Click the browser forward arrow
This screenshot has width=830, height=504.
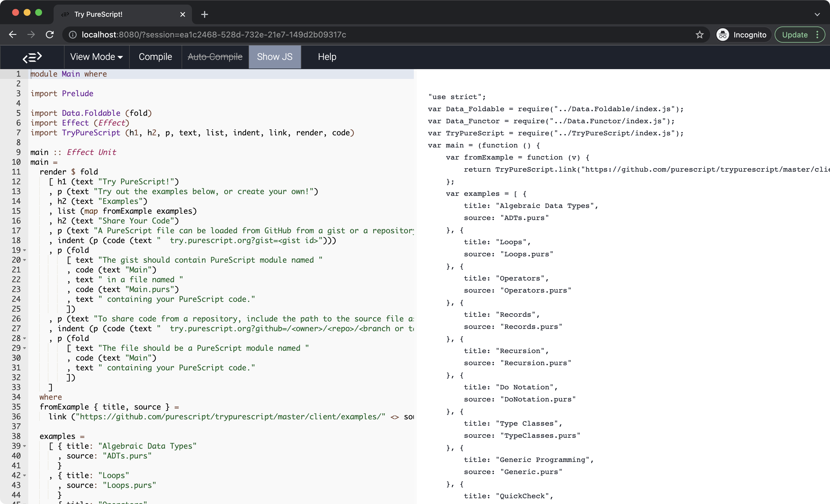[x=31, y=35]
